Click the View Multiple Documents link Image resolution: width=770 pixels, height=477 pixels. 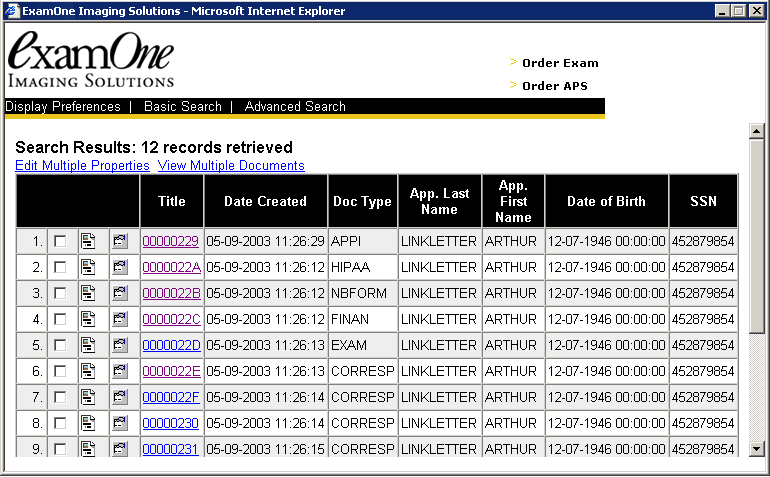[x=231, y=166]
